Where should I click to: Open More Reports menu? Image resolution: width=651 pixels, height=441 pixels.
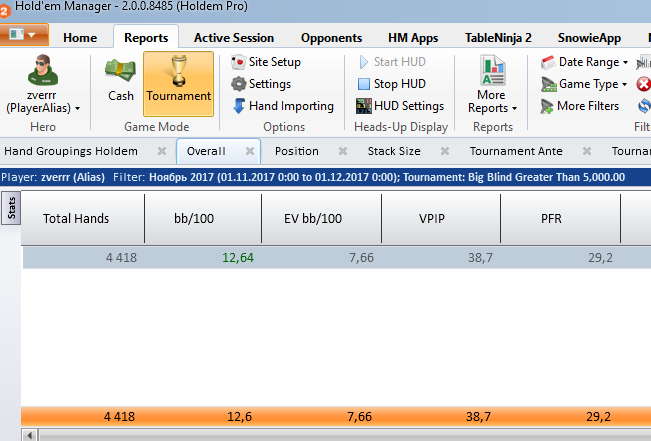point(492,84)
